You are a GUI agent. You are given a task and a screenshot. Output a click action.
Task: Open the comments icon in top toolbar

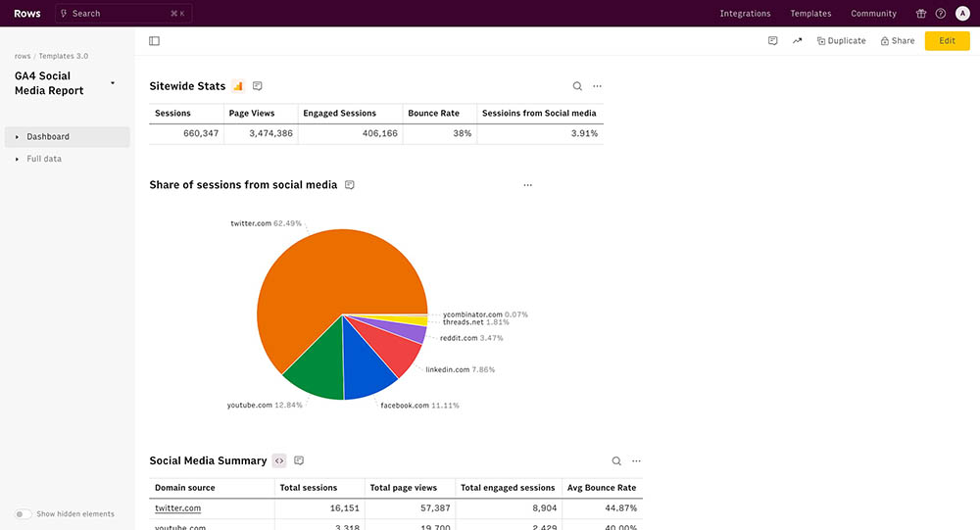click(x=773, y=41)
